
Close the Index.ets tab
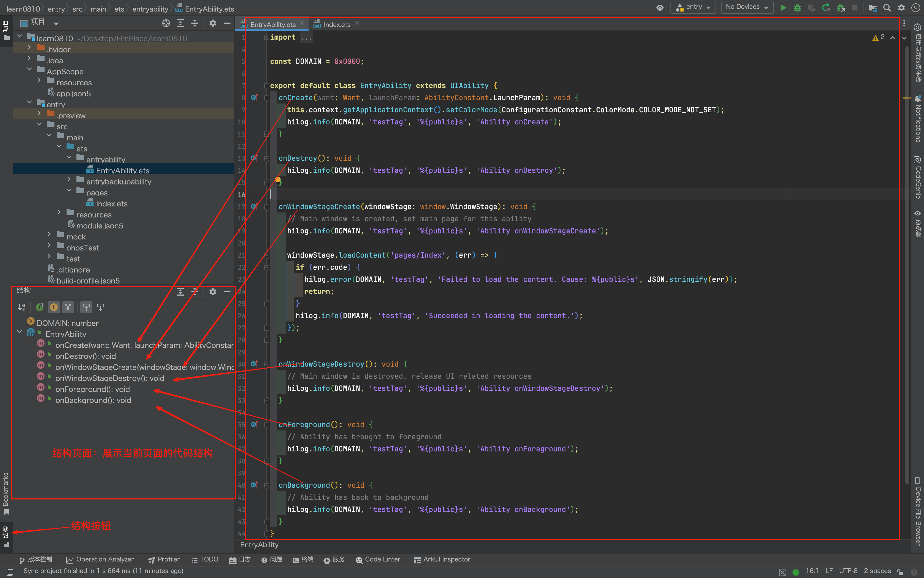357,24
